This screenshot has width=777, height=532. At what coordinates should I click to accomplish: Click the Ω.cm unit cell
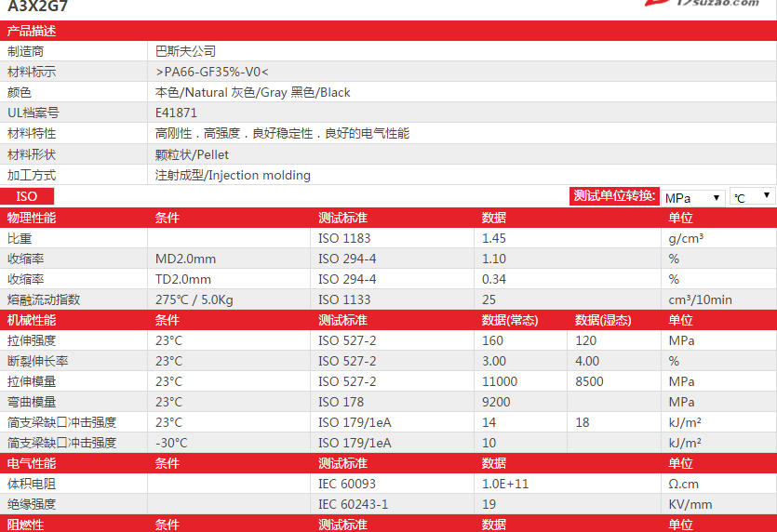pos(683,484)
